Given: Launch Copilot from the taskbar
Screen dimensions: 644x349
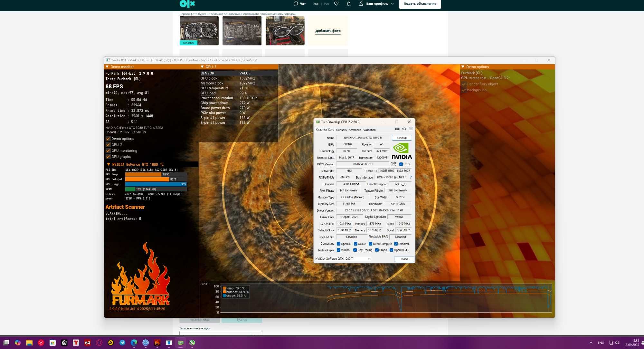Looking at the screenshot, I should pos(18,343).
